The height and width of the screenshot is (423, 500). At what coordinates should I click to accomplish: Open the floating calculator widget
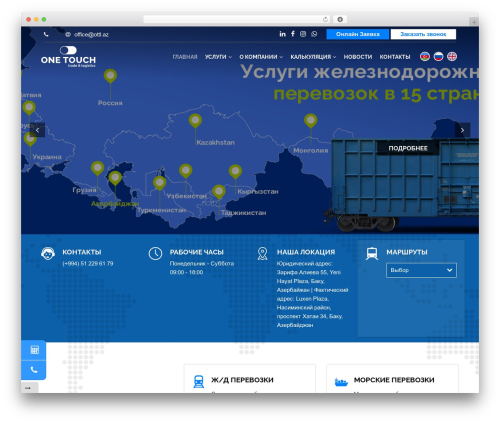click(34, 350)
